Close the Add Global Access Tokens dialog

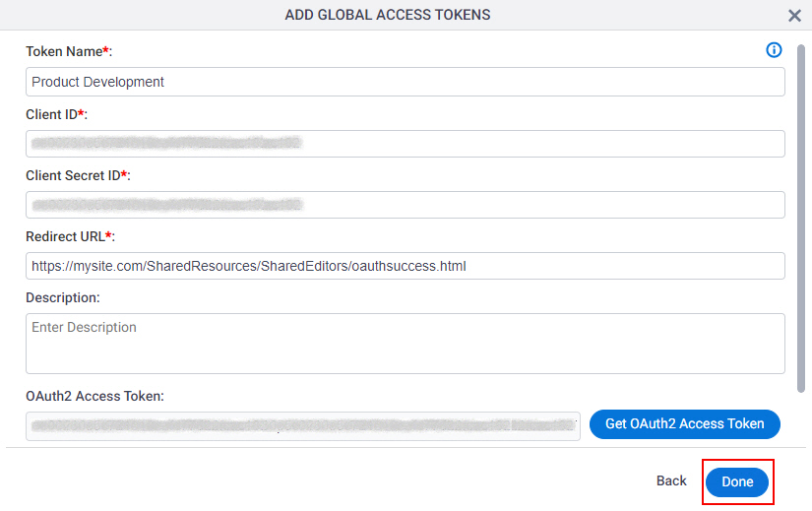pos(794,16)
